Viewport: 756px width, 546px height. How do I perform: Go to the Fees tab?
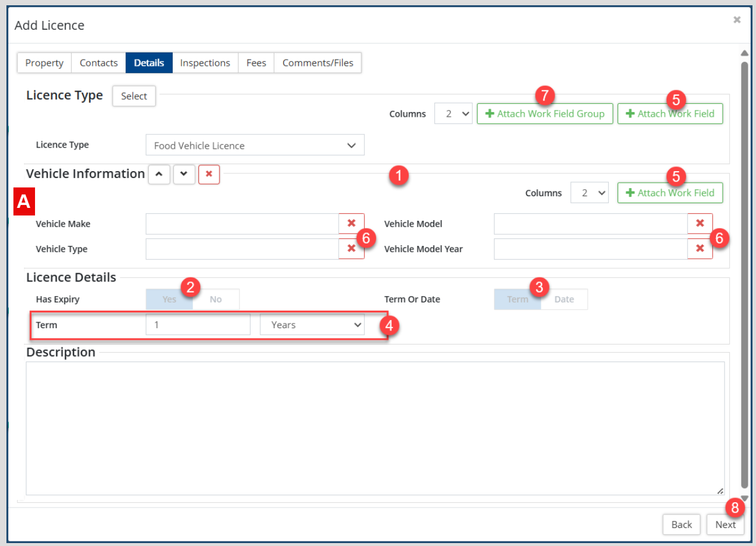[256, 63]
